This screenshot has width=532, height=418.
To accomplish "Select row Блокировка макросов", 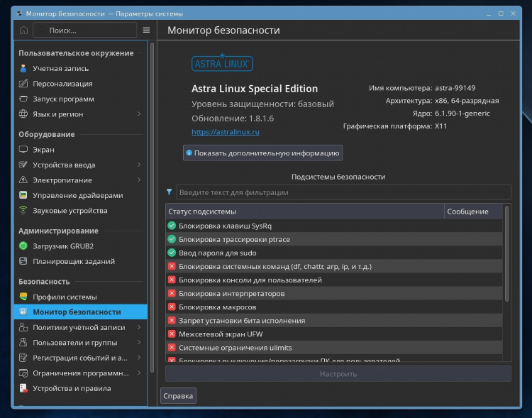I will point(334,307).
